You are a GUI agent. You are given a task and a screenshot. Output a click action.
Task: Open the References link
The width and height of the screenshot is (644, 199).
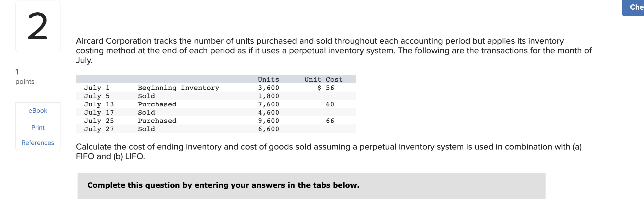(38, 143)
